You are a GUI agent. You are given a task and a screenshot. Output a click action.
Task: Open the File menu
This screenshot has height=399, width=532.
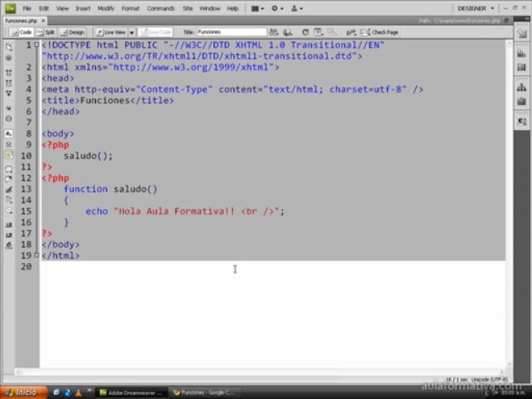pyautogui.click(x=27, y=8)
